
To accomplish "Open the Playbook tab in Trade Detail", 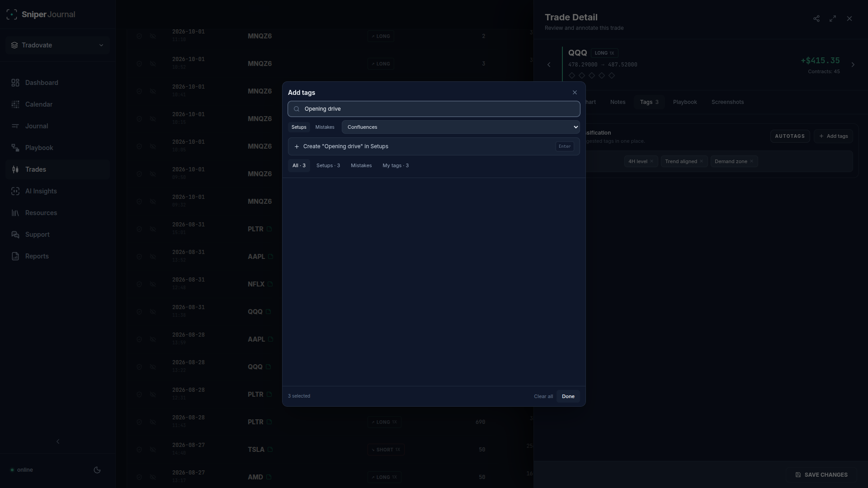I will click(685, 102).
